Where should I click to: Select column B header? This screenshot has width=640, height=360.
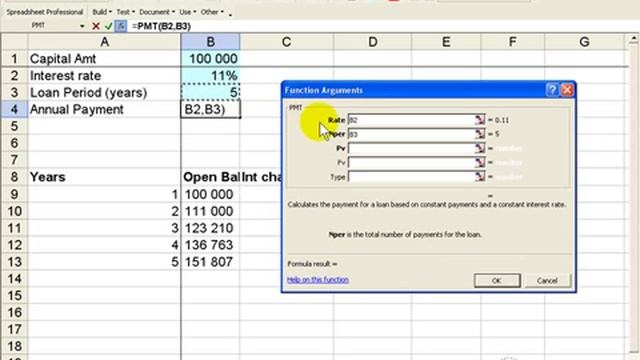pos(211,42)
